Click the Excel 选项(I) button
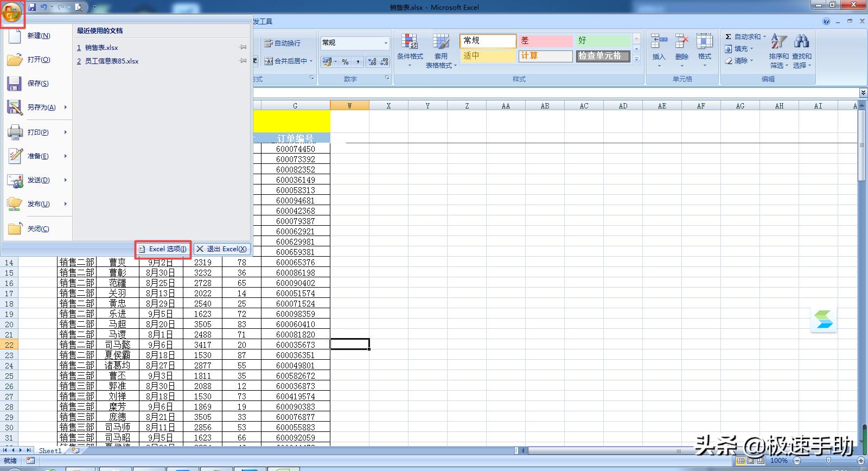Screen dimensions: 868x471 coord(163,249)
